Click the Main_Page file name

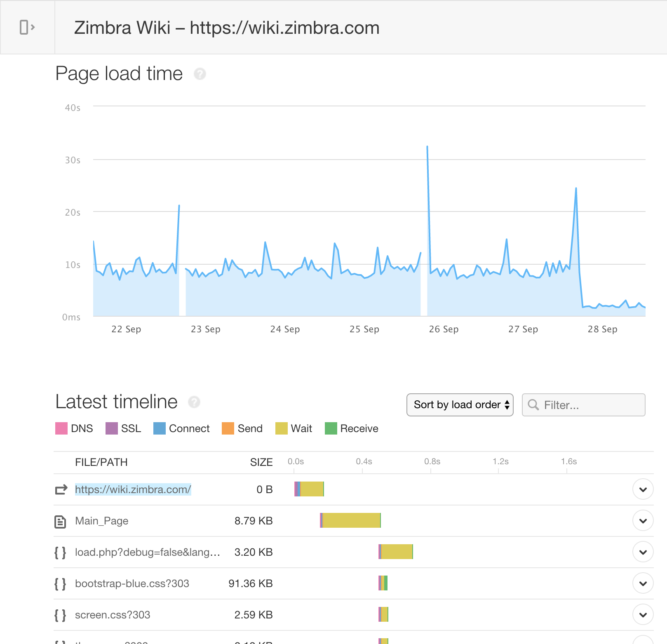[x=101, y=521]
